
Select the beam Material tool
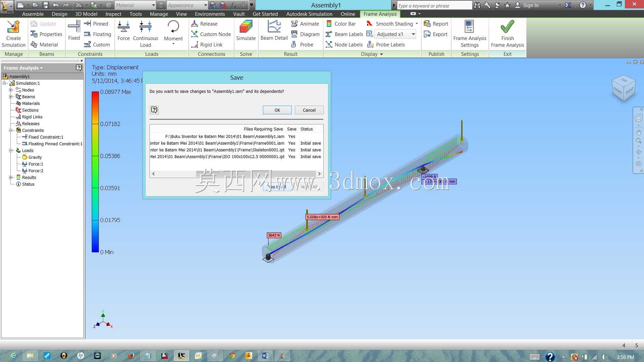coord(44,45)
